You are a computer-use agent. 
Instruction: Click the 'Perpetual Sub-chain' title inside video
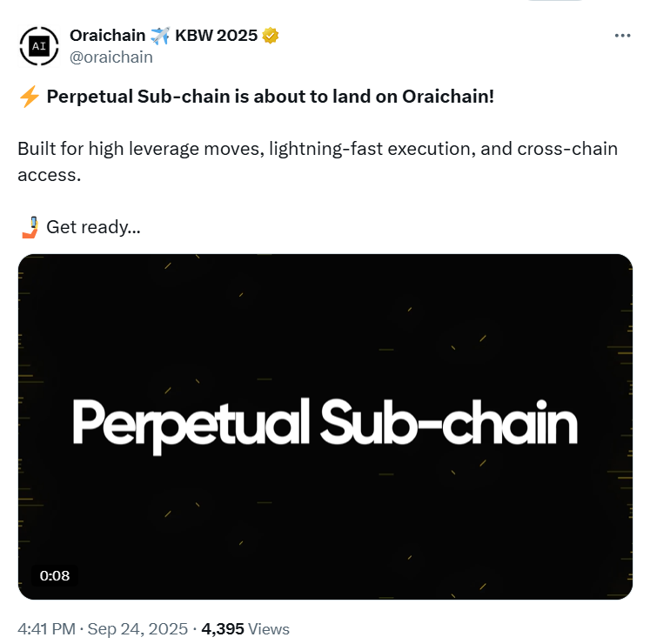pyautogui.click(x=325, y=426)
